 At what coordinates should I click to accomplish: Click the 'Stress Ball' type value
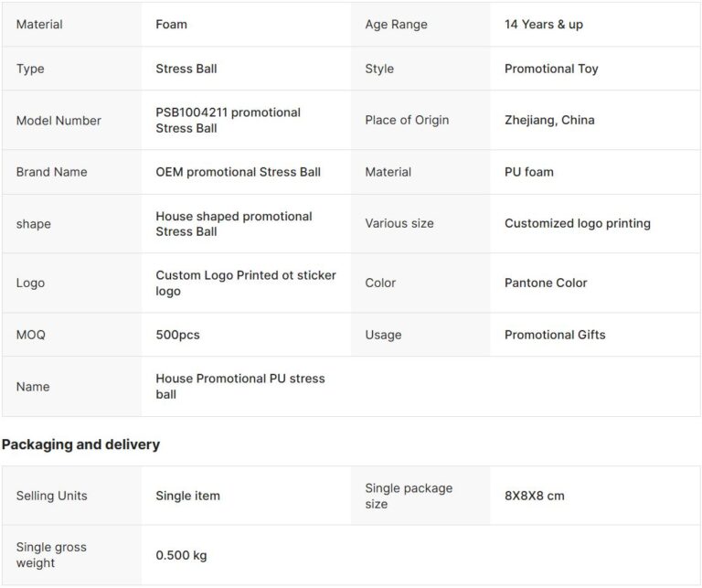coord(186,69)
